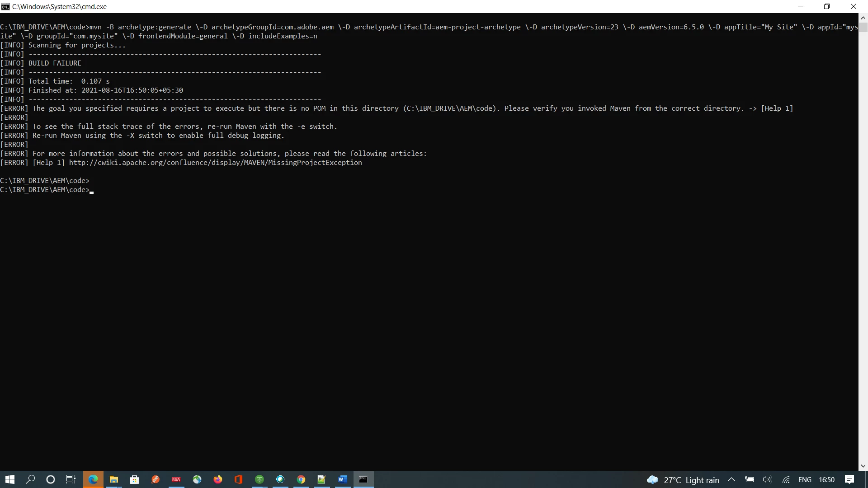Open Microsoft Store taskbar icon

pos(135,479)
